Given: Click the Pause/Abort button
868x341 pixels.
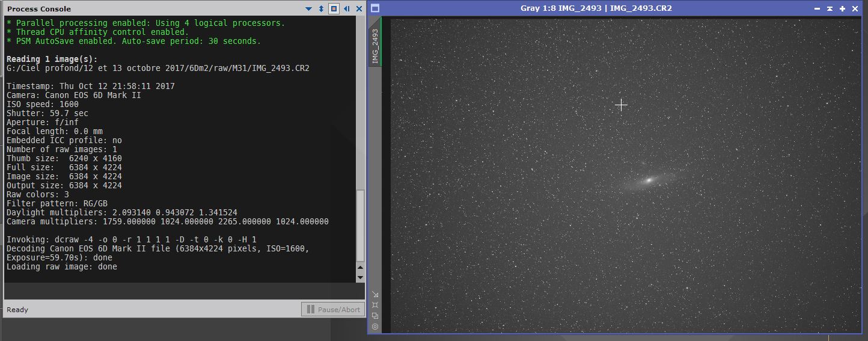Looking at the screenshot, I should tap(333, 309).
